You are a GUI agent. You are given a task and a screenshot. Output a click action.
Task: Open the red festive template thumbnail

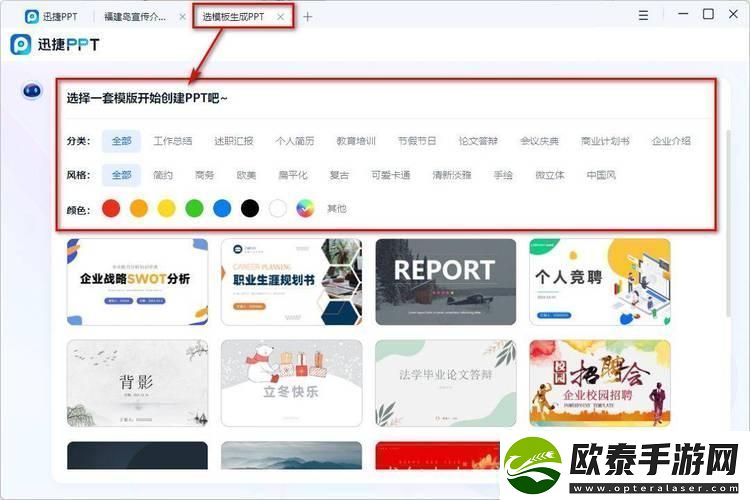[x=438, y=455]
